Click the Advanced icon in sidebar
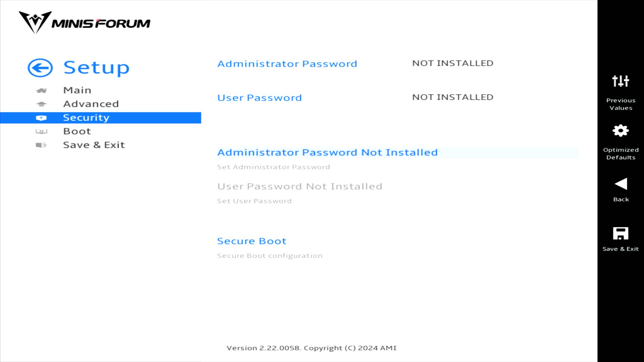This screenshot has height=362, width=644. click(41, 104)
